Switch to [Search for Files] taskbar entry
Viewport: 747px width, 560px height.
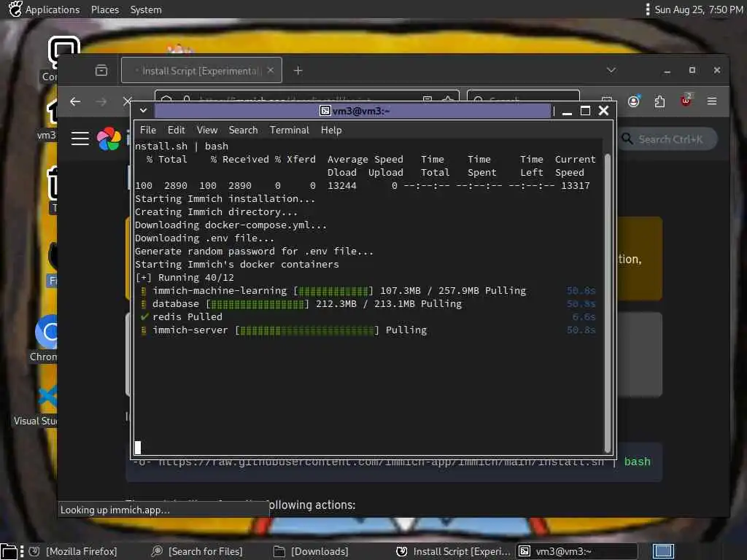(197, 551)
